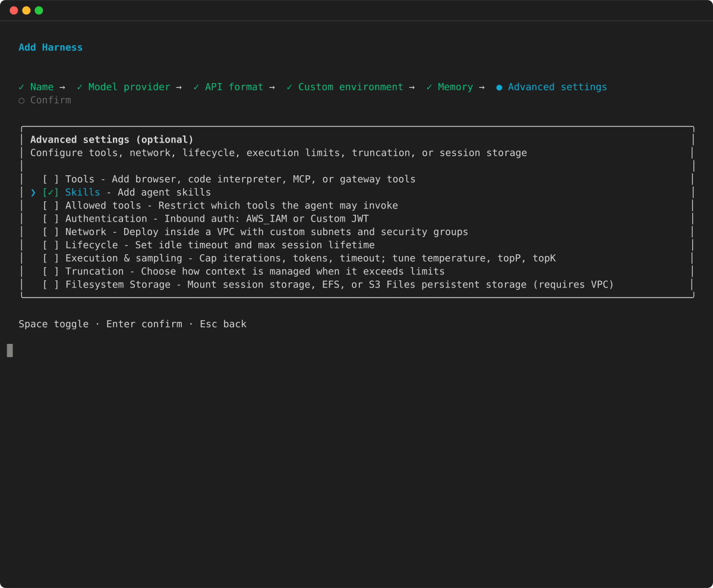The image size is (713, 588).
Task: Click the checkmark before Custom environment
Action: click(289, 87)
